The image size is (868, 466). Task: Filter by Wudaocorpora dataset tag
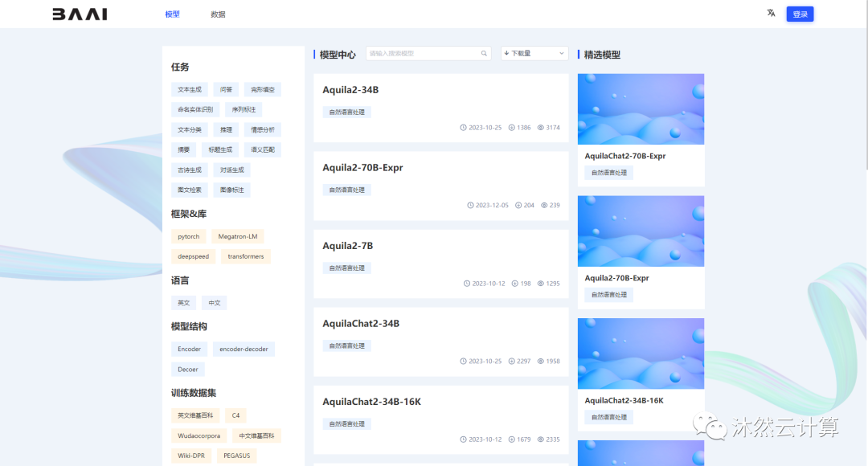click(199, 435)
